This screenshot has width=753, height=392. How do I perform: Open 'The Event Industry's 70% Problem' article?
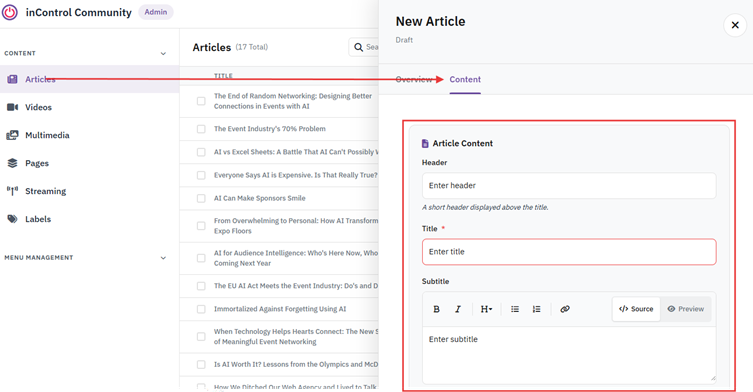point(270,129)
